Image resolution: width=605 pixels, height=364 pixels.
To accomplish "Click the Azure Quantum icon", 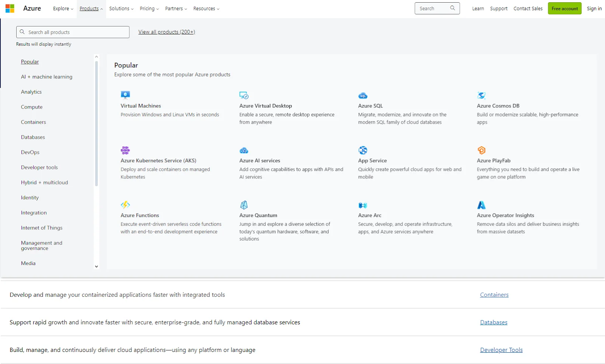I will point(244,205).
